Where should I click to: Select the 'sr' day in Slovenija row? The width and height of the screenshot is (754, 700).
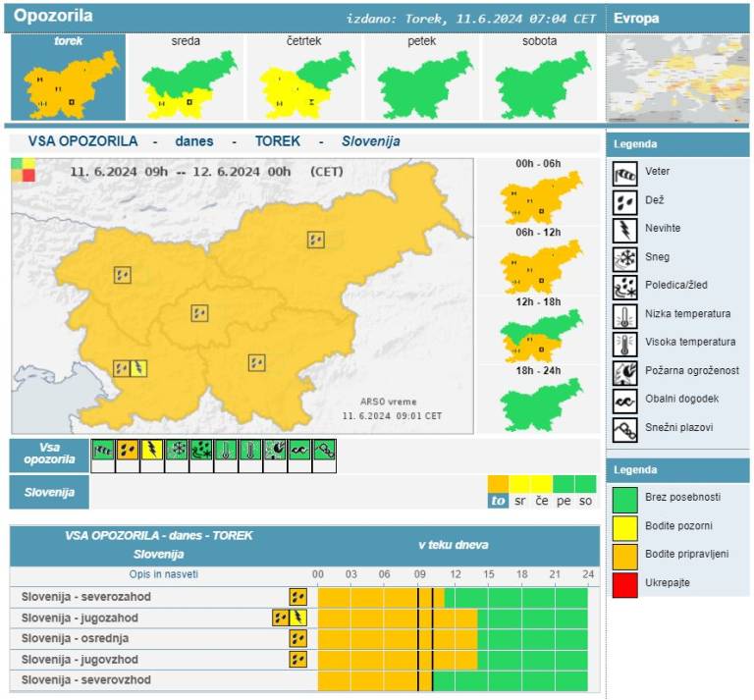(520, 501)
